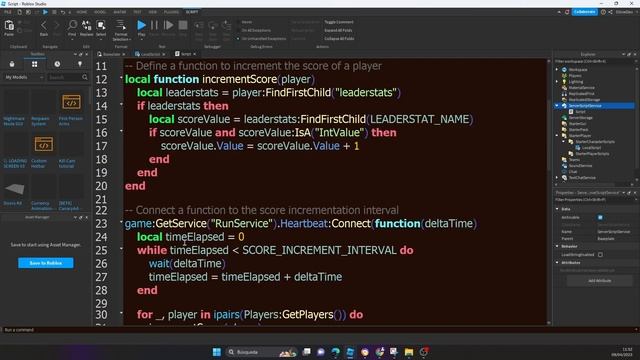Open the Find magnifier tool
Image resolution: width=640 pixels, height=360 pixels.
pos(72,25)
